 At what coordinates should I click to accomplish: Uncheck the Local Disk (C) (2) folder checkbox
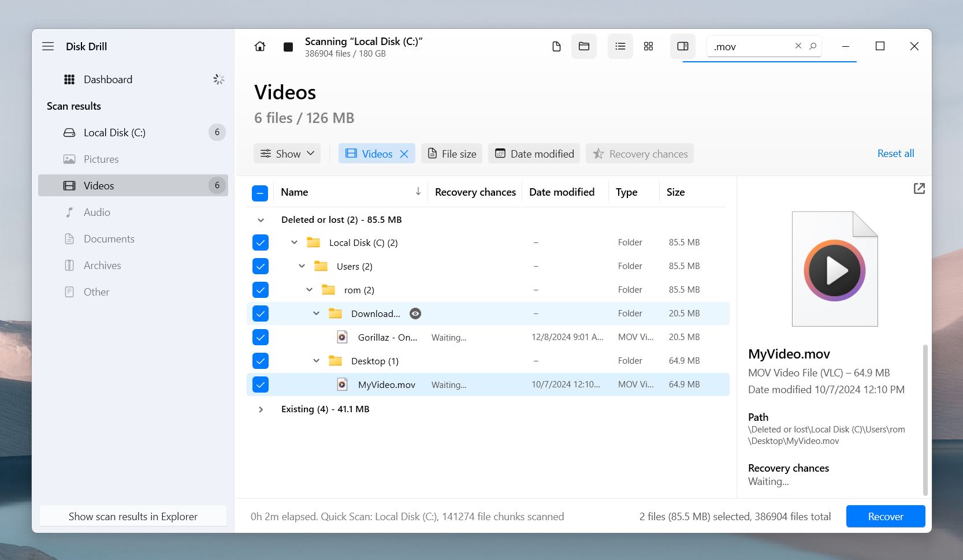(261, 242)
